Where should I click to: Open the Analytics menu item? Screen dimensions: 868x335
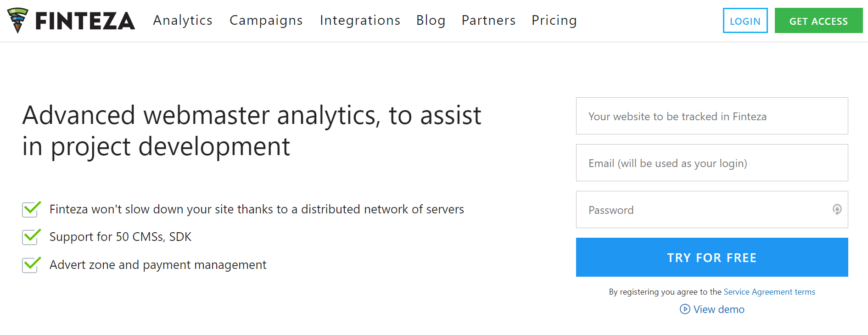[183, 21]
